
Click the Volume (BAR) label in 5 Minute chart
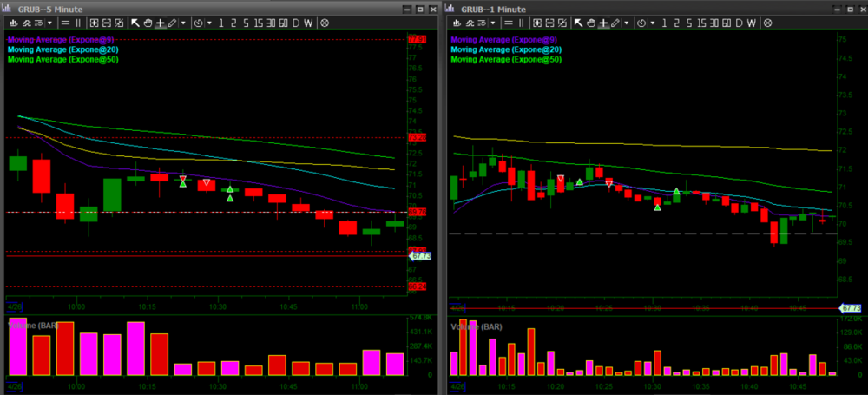tap(33, 324)
